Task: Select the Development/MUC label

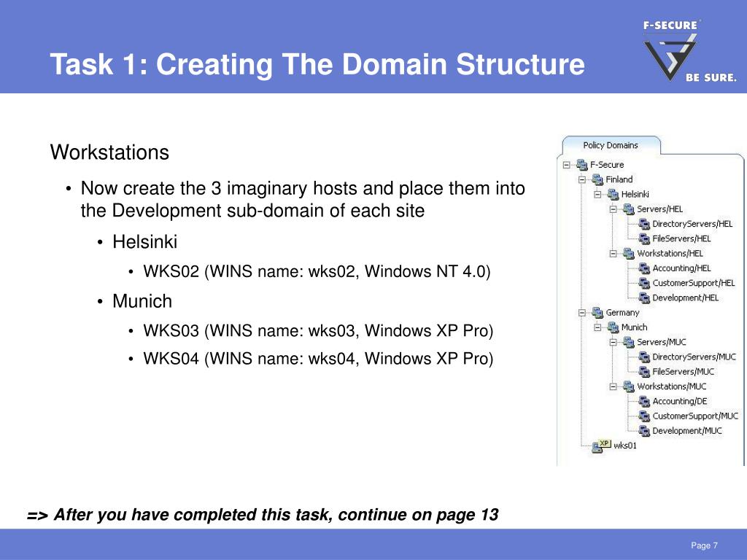Action: [x=687, y=431]
